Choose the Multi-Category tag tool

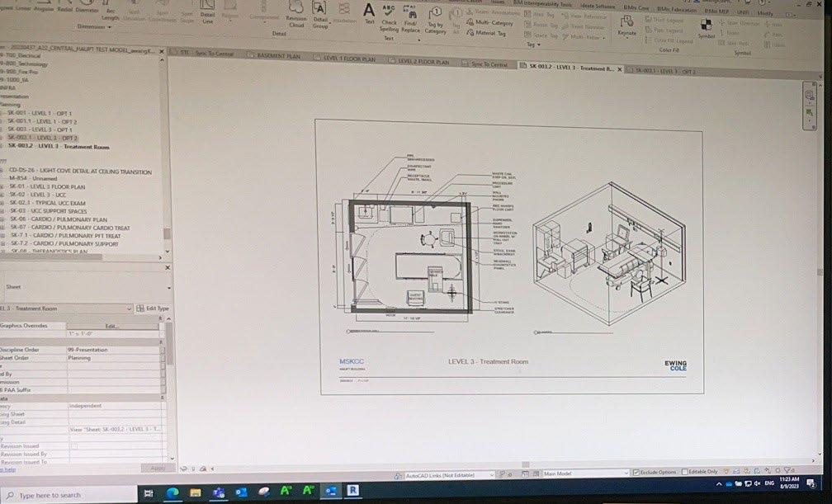(489, 23)
